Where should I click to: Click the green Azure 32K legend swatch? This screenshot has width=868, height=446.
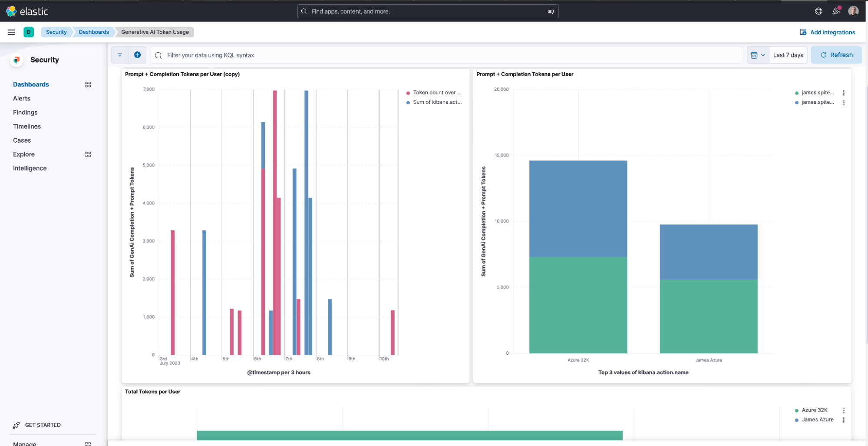tap(797, 410)
